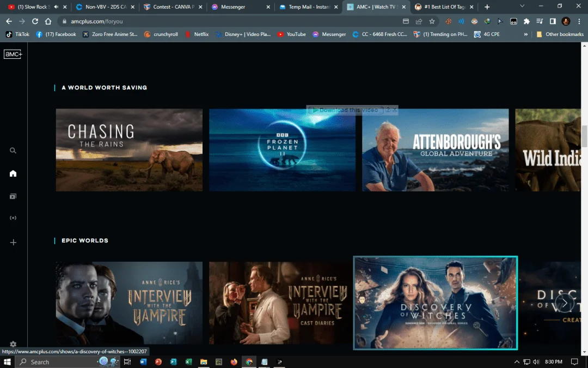The image size is (588, 368).
Task: Click the Windows Start button
Action: point(7,361)
